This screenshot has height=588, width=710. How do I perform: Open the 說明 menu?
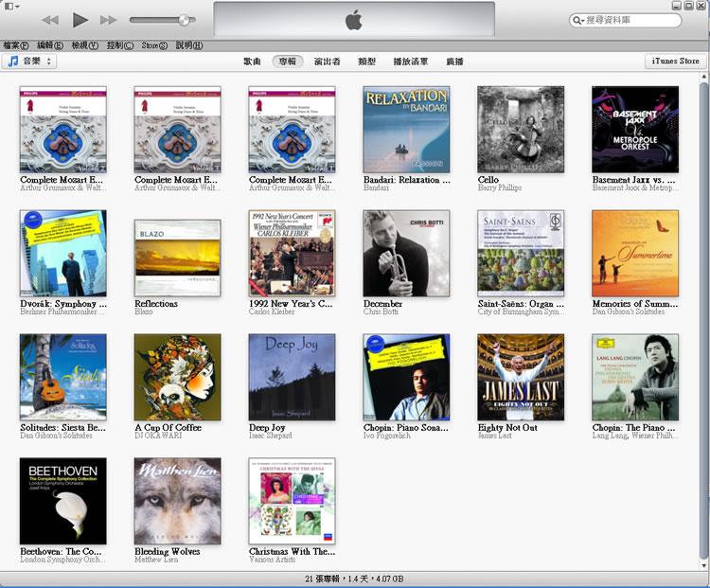[x=189, y=45]
